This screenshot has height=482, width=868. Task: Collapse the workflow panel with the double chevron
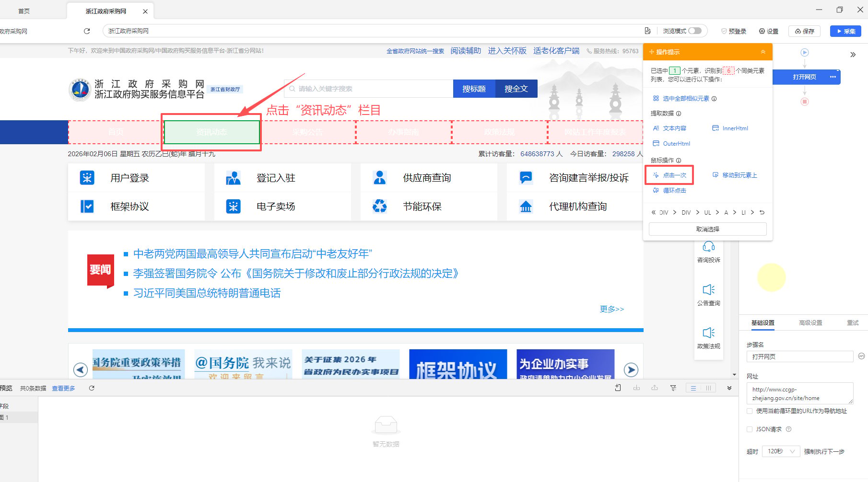pyautogui.click(x=853, y=55)
